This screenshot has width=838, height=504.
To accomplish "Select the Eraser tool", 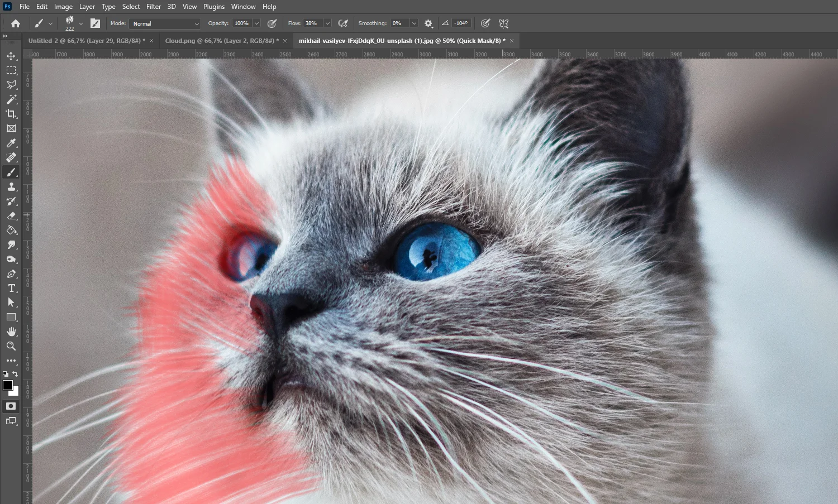I will pos(11,215).
